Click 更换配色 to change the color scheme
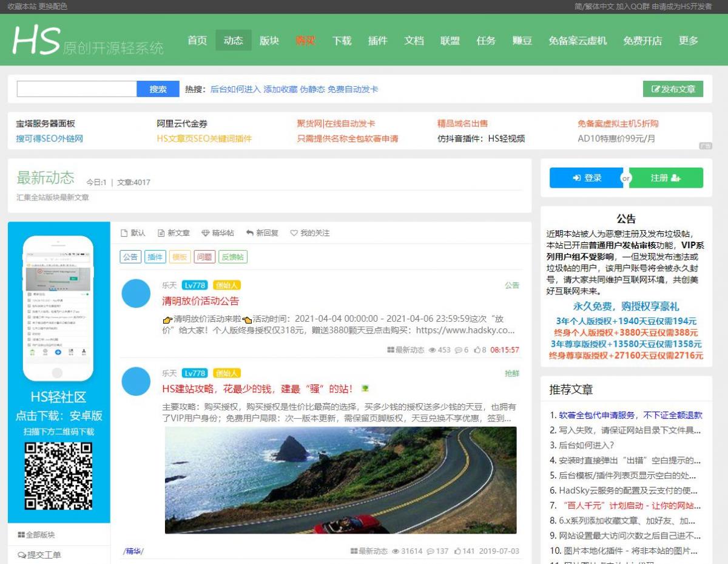Screen dimensions: 728x564 click(x=53, y=7)
